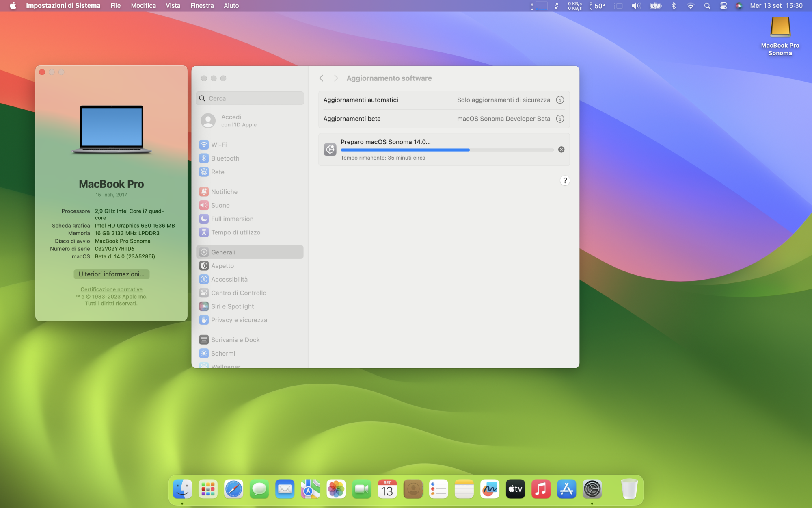Screen dimensions: 812x508
Task: Click Ulteriori informazioni button
Action: (111, 274)
